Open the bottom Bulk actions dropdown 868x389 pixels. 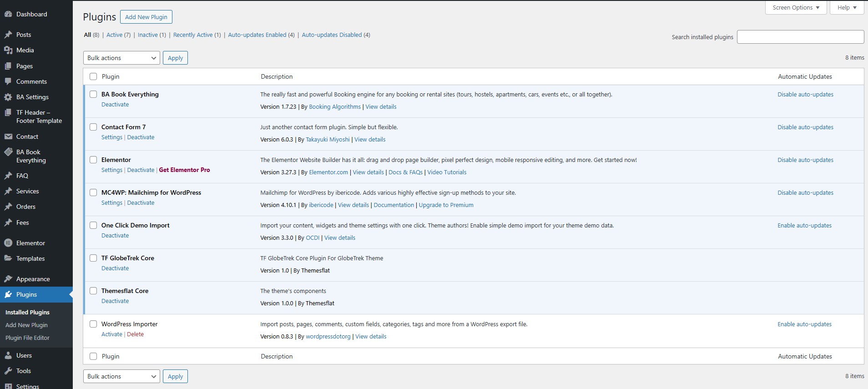(x=121, y=376)
